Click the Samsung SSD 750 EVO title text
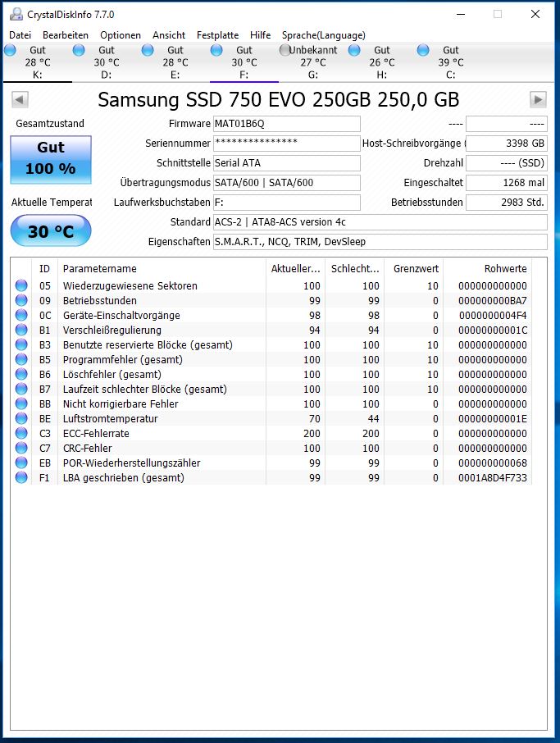560x743 pixels. (x=279, y=99)
